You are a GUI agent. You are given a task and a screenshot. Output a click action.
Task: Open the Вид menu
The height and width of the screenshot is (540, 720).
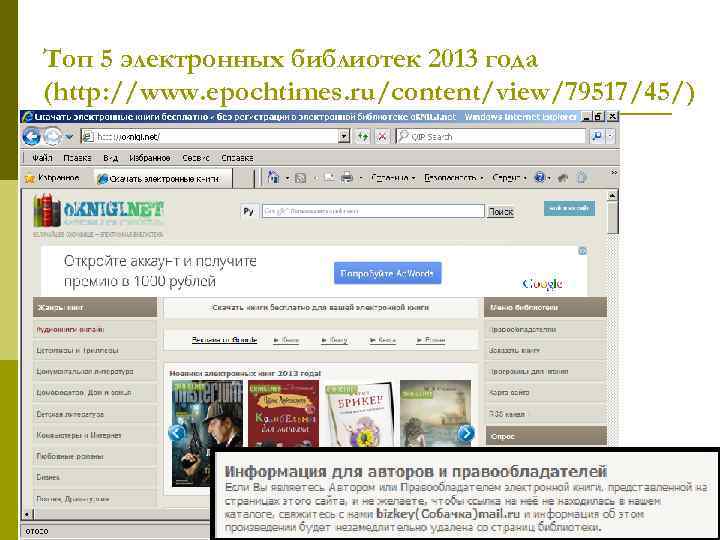point(111,158)
